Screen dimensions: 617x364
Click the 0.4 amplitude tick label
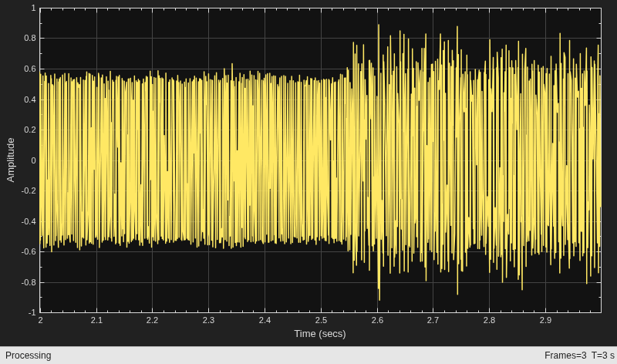point(30,99)
